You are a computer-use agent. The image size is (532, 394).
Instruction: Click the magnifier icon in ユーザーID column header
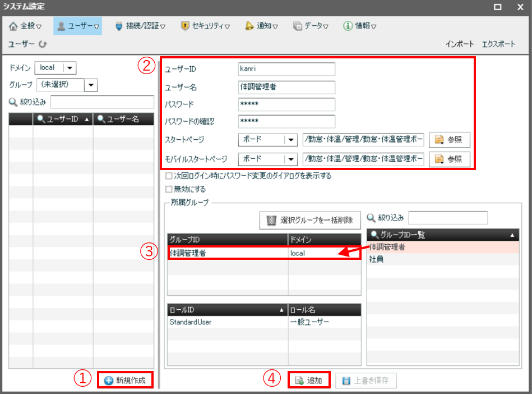(41, 119)
